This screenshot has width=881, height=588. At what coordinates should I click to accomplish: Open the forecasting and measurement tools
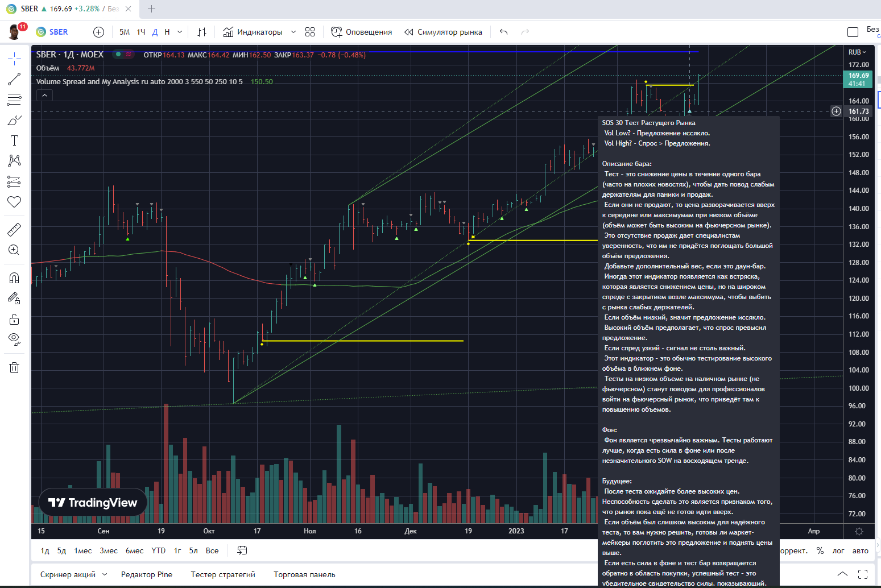click(14, 181)
